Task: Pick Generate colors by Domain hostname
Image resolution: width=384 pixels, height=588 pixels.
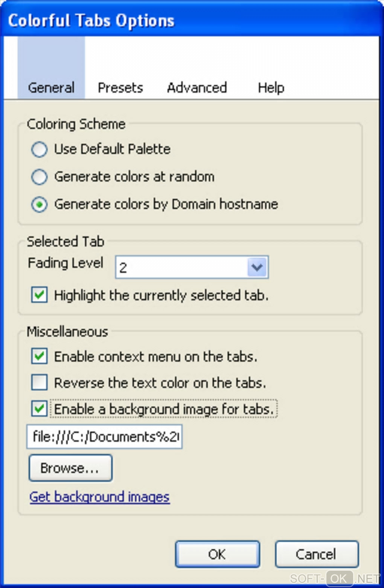Action: (x=40, y=204)
